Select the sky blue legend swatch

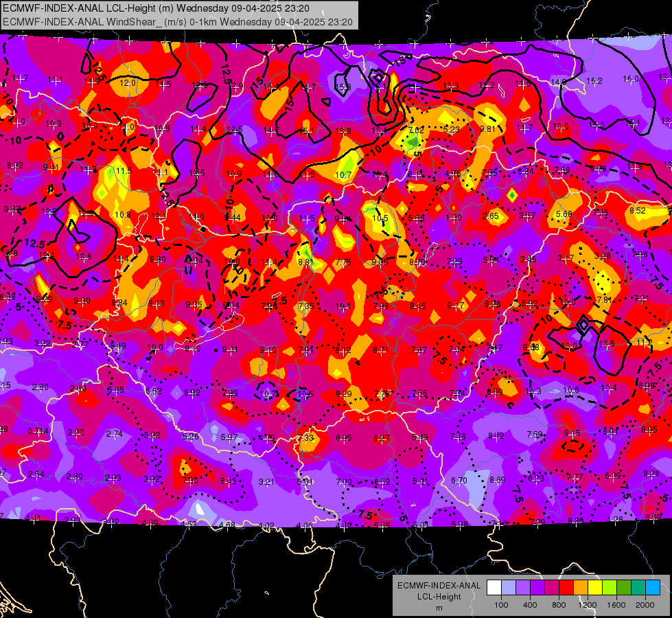653,588
